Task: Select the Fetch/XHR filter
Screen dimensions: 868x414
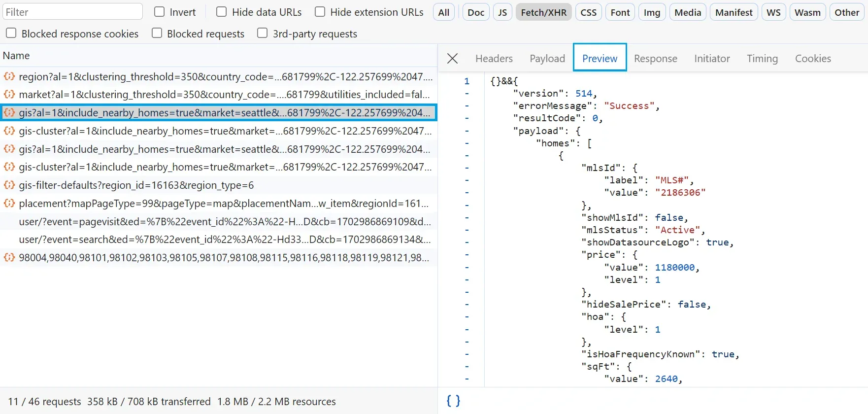Action: 544,12
